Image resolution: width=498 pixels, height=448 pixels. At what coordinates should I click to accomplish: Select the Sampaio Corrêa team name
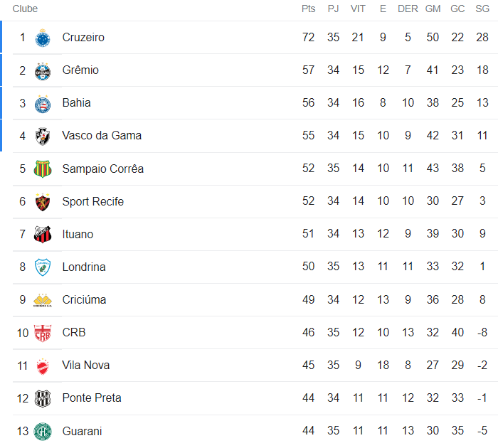coord(103,169)
